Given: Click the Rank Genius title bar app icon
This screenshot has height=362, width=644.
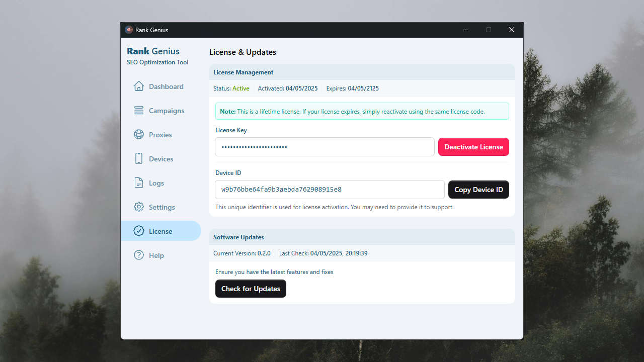Looking at the screenshot, I should [129, 30].
